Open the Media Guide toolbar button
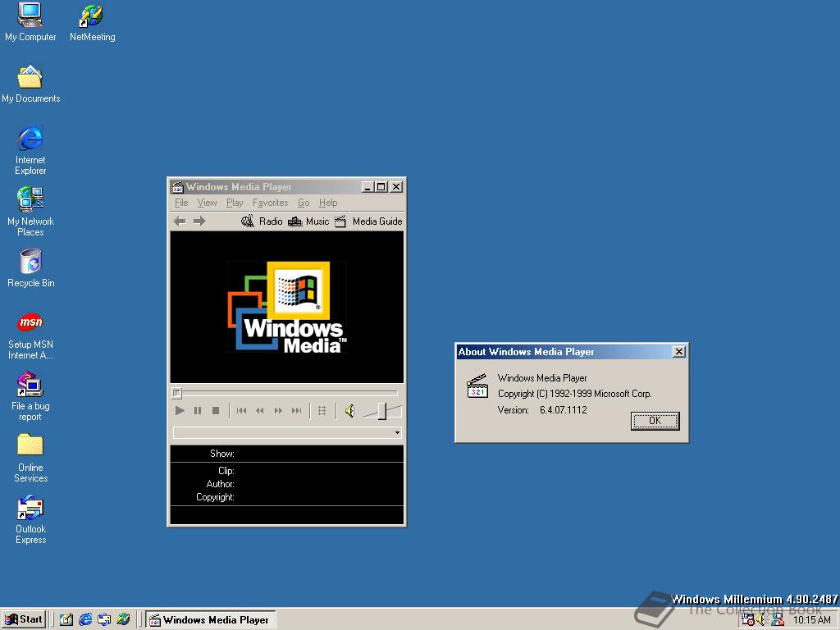The width and height of the screenshot is (840, 630). [368, 221]
